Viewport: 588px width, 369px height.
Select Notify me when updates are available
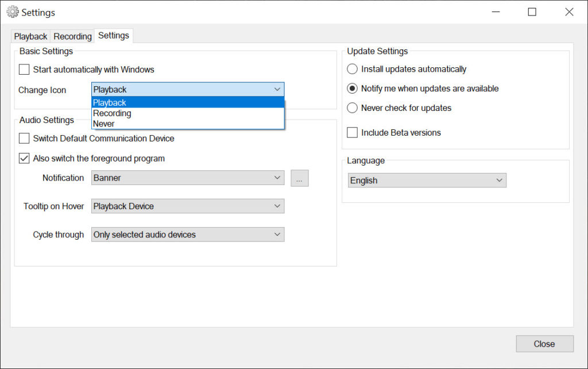click(353, 89)
